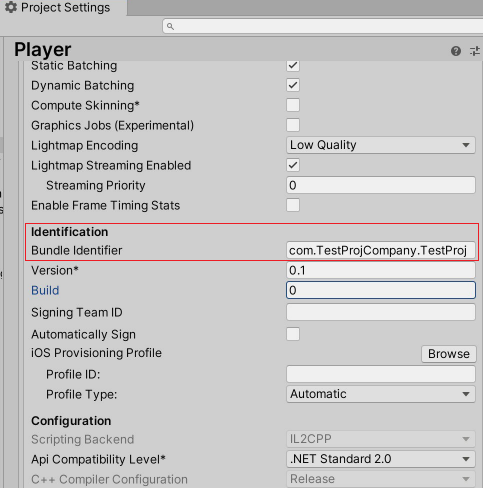Click the Scripting Backend label

click(82, 439)
